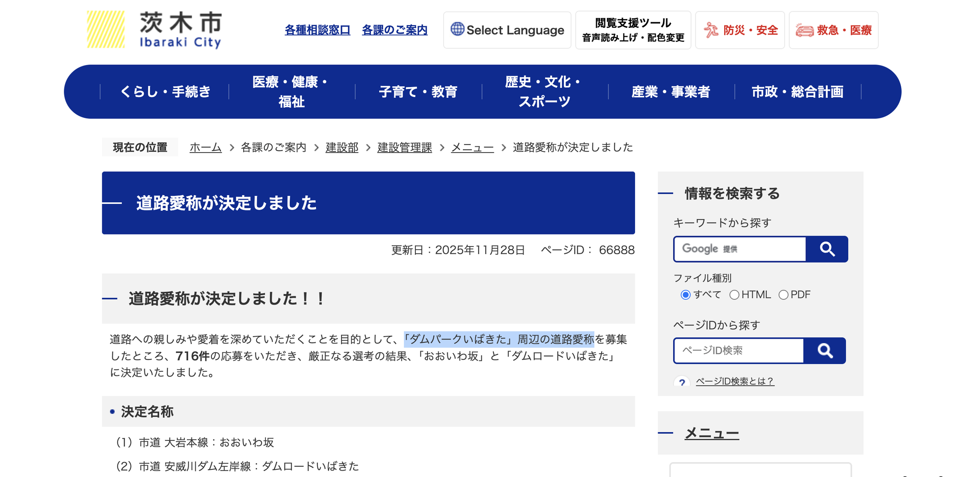
Task: Open the 子育て・教育 navigation menu
Action: [418, 92]
